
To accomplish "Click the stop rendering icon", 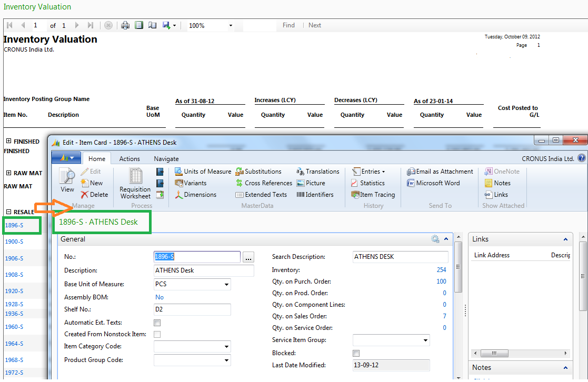I will tap(108, 25).
